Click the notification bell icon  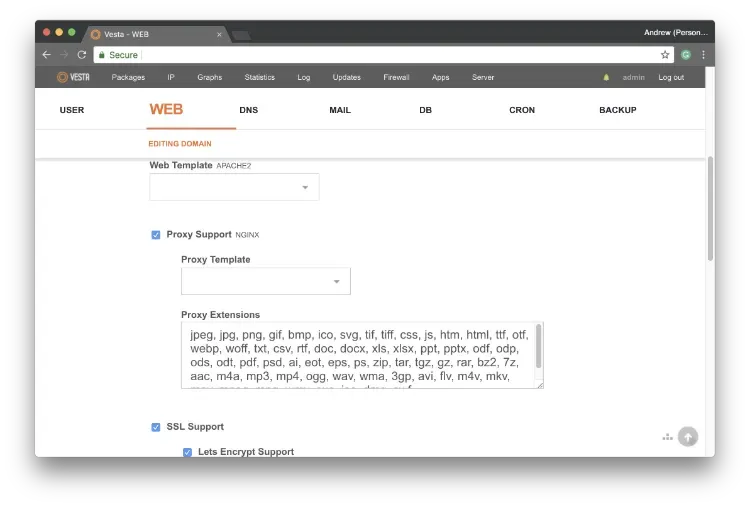606,77
